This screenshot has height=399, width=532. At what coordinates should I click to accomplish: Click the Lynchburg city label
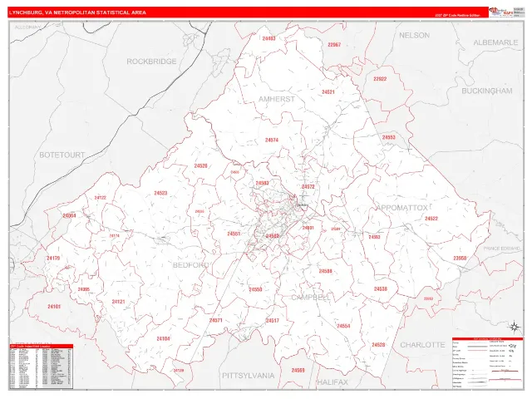click(x=302, y=205)
